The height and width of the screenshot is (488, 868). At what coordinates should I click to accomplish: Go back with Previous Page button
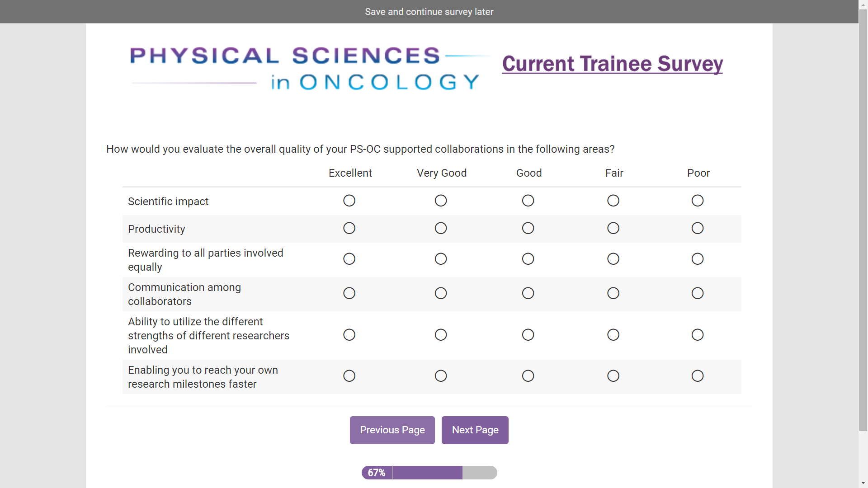tap(392, 430)
